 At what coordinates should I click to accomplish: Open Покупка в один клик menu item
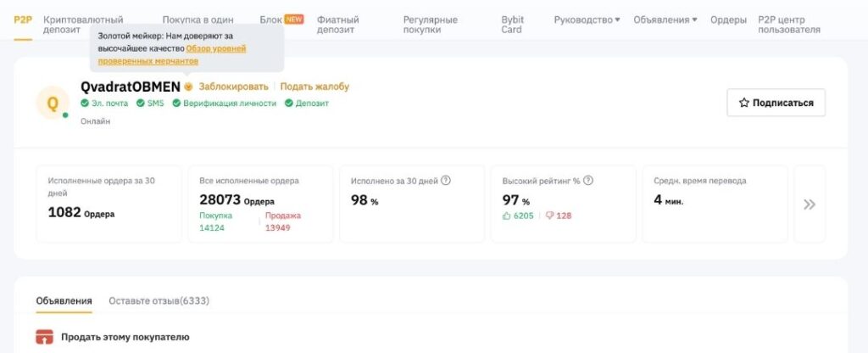click(198, 20)
